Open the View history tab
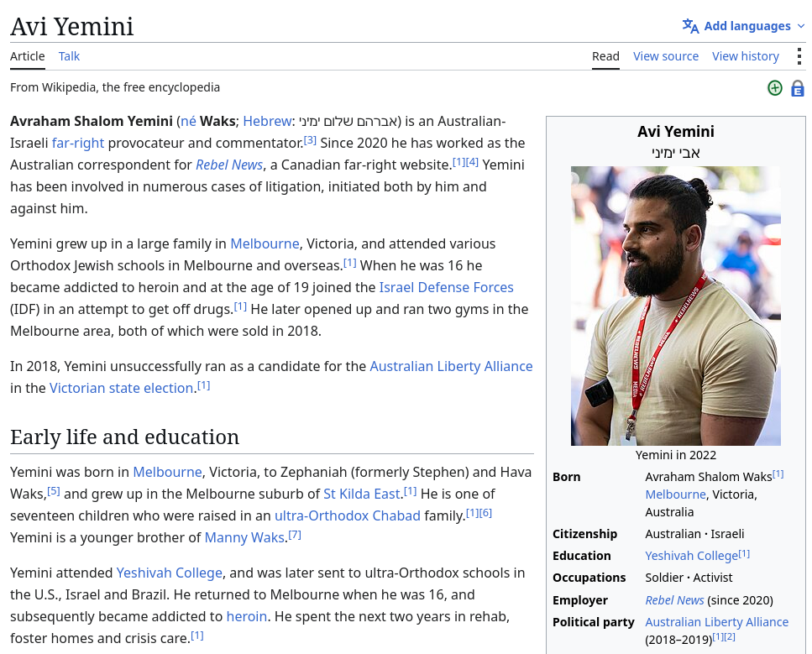812x654 pixels. [x=745, y=56]
